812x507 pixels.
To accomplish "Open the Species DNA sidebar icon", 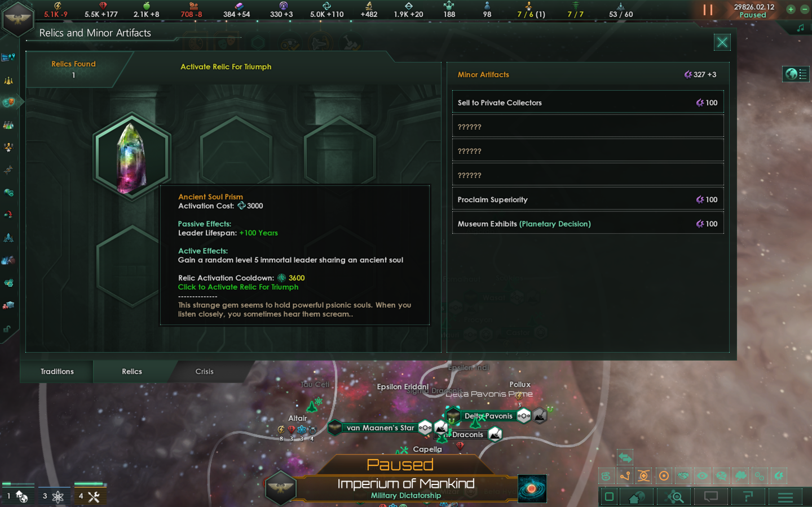I will coord(8,170).
